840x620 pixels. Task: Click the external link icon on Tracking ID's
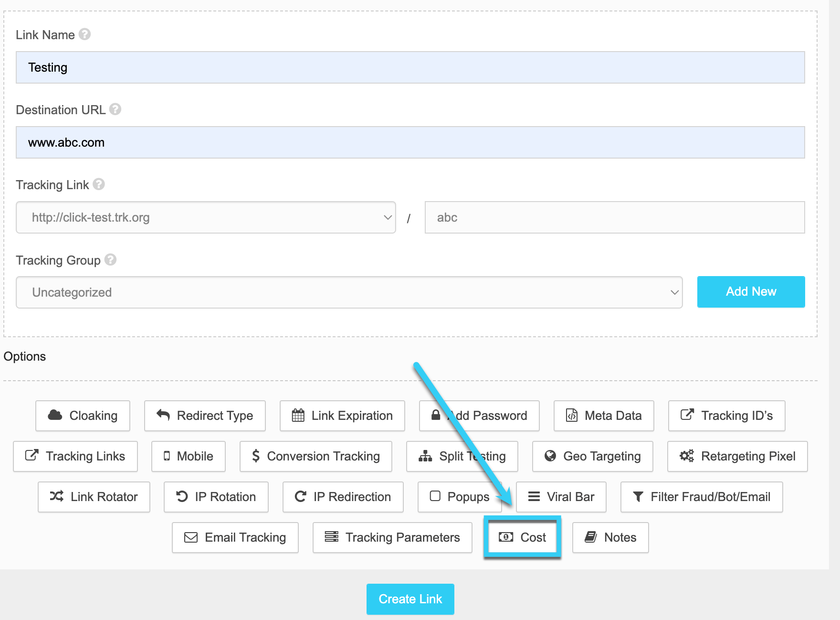click(687, 414)
